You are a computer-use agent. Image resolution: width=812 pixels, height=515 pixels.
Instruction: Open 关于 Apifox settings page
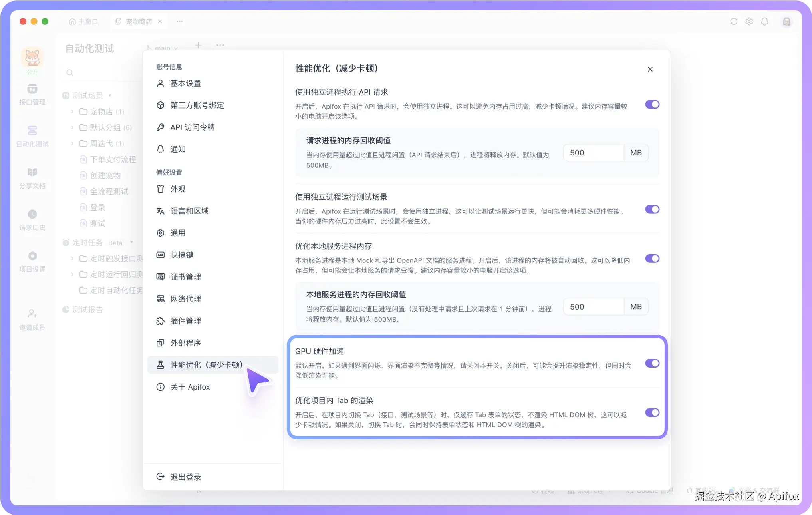pos(190,387)
